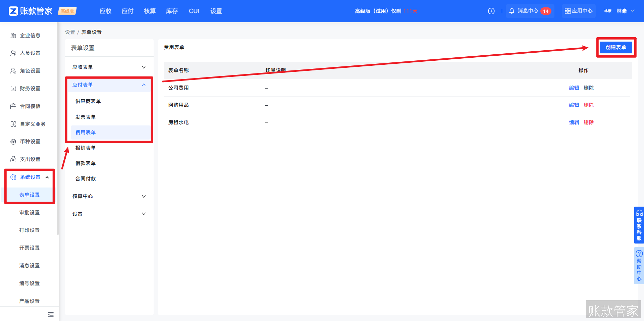Open 打印设置 in sidebar
The width and height of the screenshot is (644, 321).
point(30,230)
